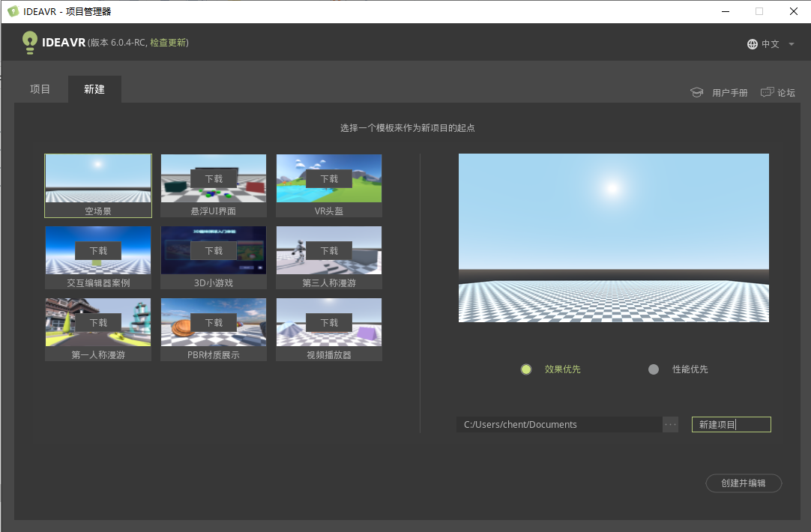Click the user manual graduation cap icon

point(696,93)
